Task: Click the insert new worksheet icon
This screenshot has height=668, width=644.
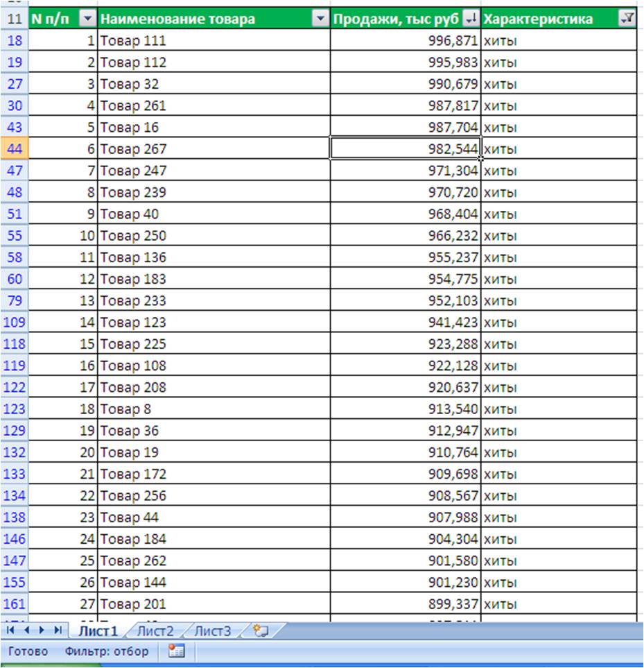Action: (261, 631)
